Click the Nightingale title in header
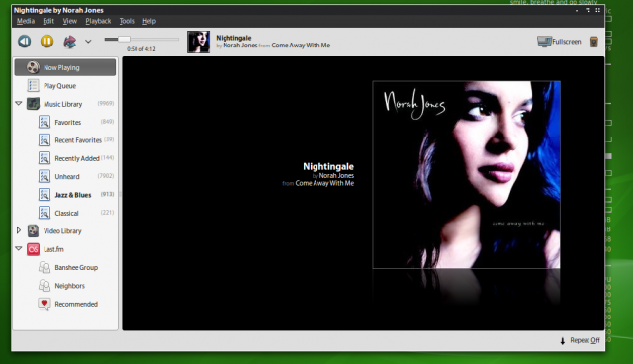Screen dimensions: 633x364 (x=233, y=38)
